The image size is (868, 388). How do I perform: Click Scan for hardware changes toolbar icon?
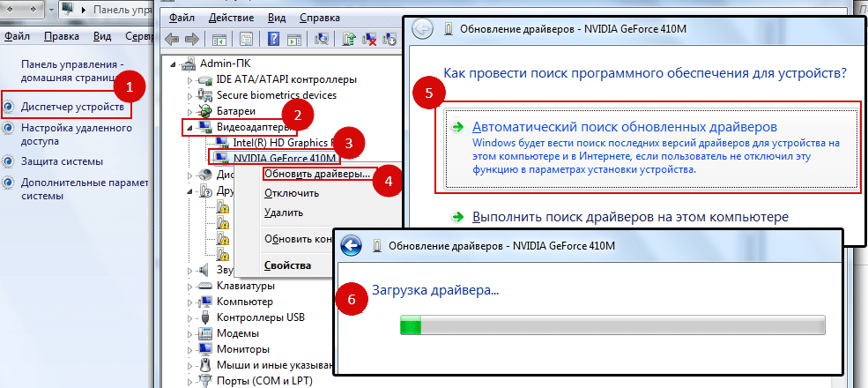323,39
